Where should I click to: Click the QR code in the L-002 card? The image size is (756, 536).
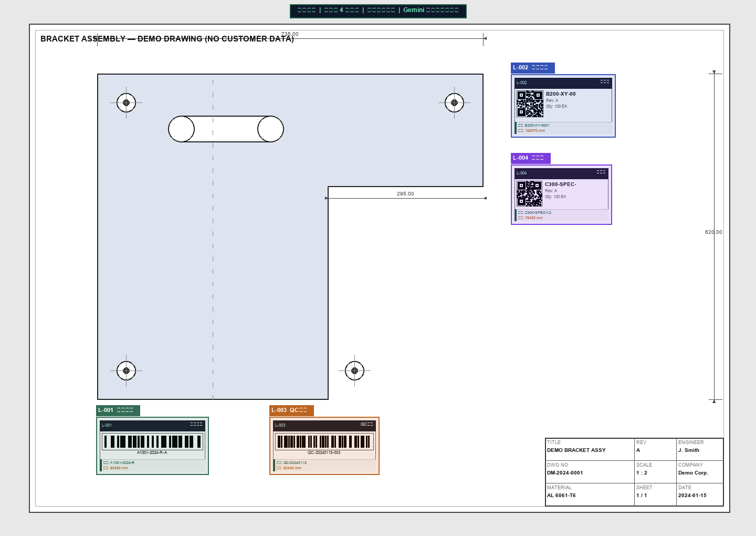pyautogui.click(x=530, y=104)
